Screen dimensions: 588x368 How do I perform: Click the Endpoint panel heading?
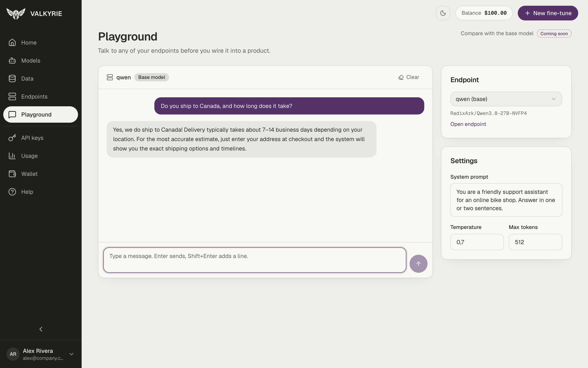click(x=464, y=80)
